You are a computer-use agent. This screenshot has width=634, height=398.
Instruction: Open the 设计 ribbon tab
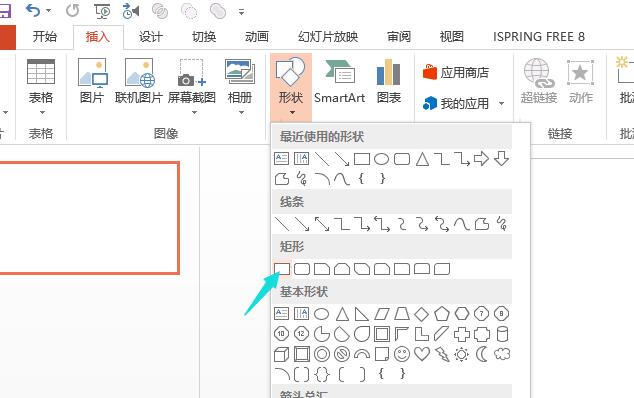pos(151,37)
